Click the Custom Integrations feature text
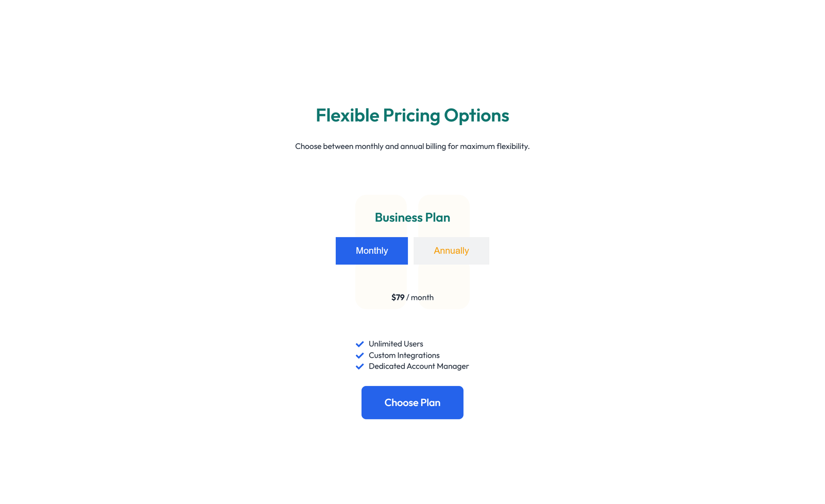 404,355
